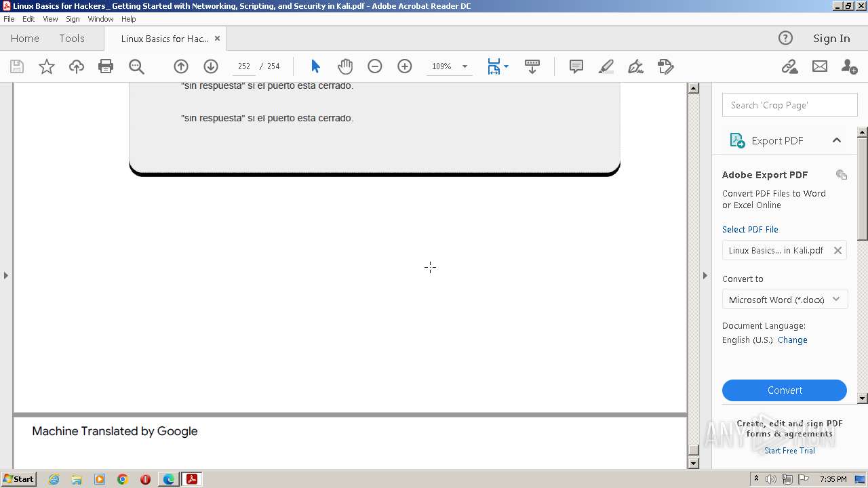
Task: Click the selected file name field
Action: tap(785, 250)
